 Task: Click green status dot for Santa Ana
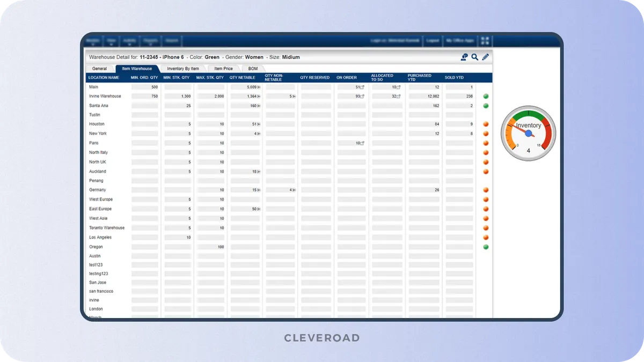click(486, 106)
